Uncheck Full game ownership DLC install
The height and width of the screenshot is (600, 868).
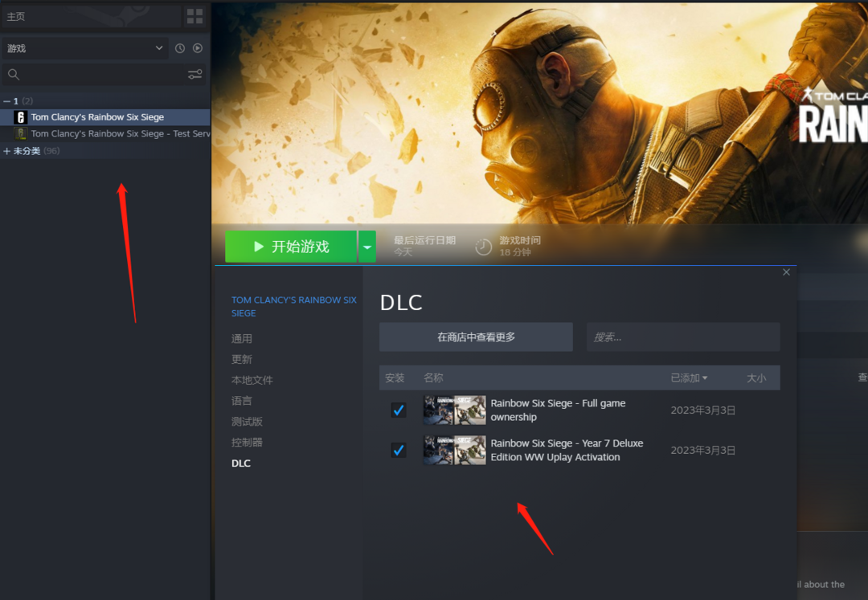click(x=399, y=410)
